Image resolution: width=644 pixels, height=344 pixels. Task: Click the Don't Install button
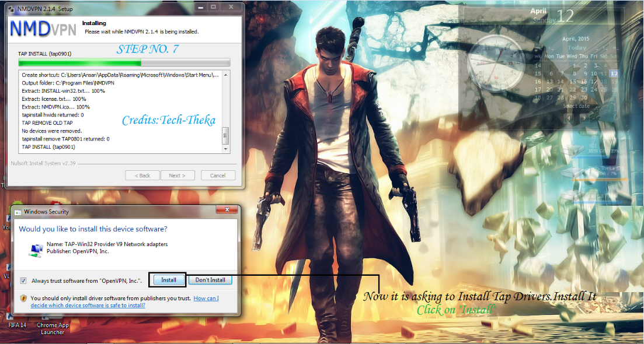[x=210, y=280]
